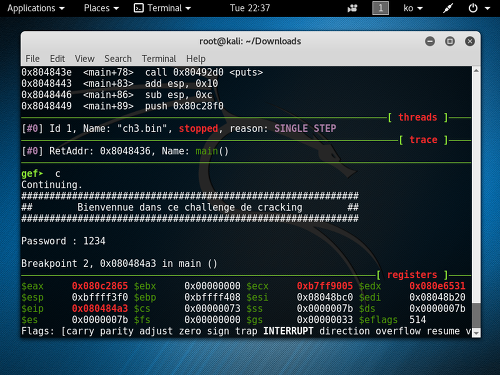This screenshot has width=500, height=375.
Task: Click the terminal scrollbar down arrow
Action: (476, 333)
